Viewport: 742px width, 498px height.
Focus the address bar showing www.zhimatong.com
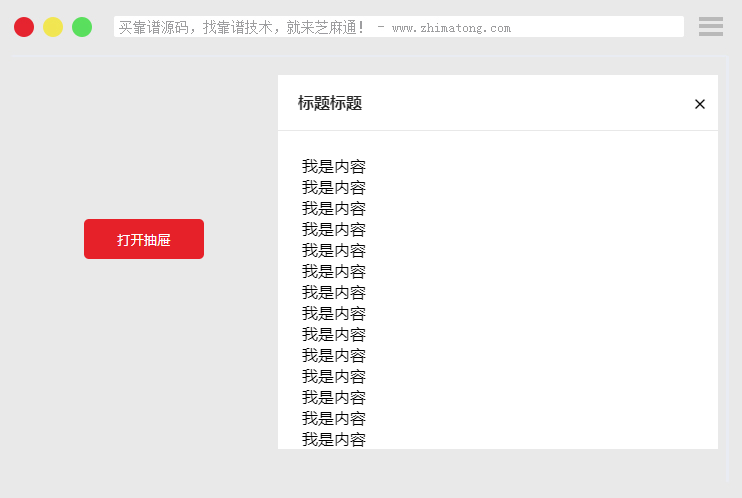pyautogui.click(x=398, y=27)
